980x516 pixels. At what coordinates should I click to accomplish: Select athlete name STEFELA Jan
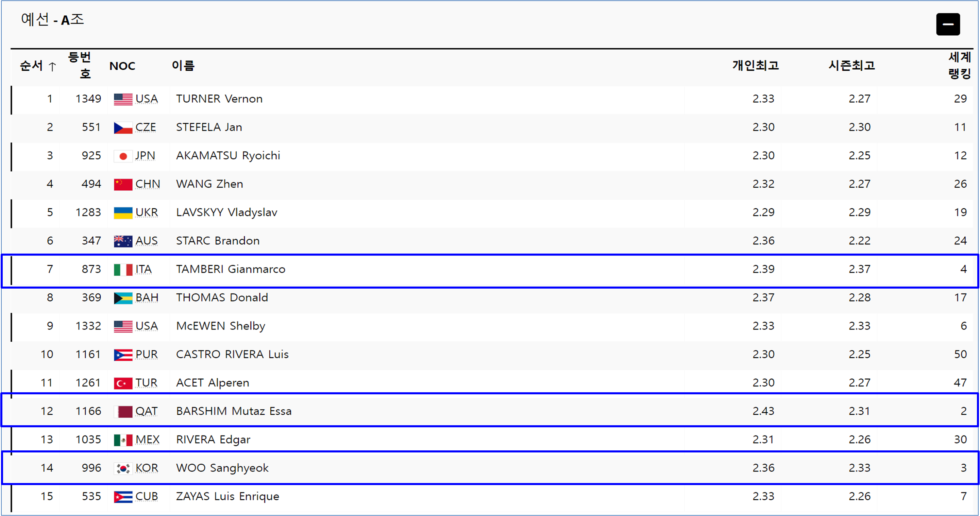[x=209, y=127]
